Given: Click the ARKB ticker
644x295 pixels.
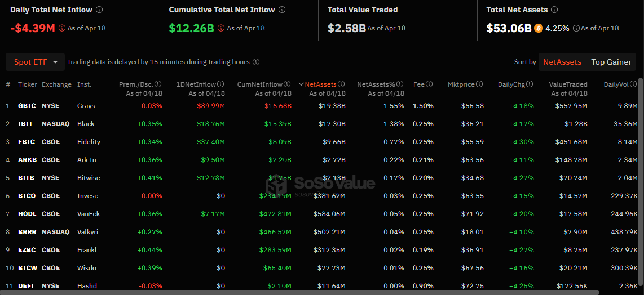Looking at the screenshot, I should tap(27, 159).
